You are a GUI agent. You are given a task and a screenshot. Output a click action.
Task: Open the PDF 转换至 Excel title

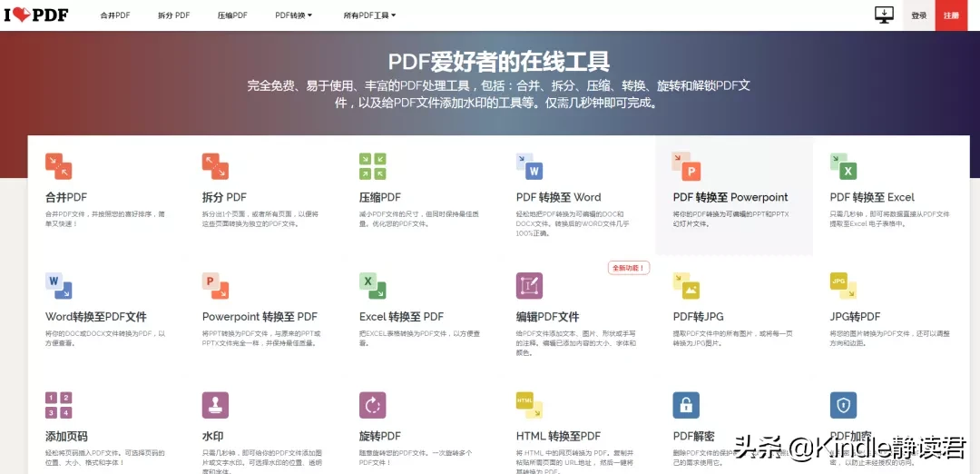872,198
